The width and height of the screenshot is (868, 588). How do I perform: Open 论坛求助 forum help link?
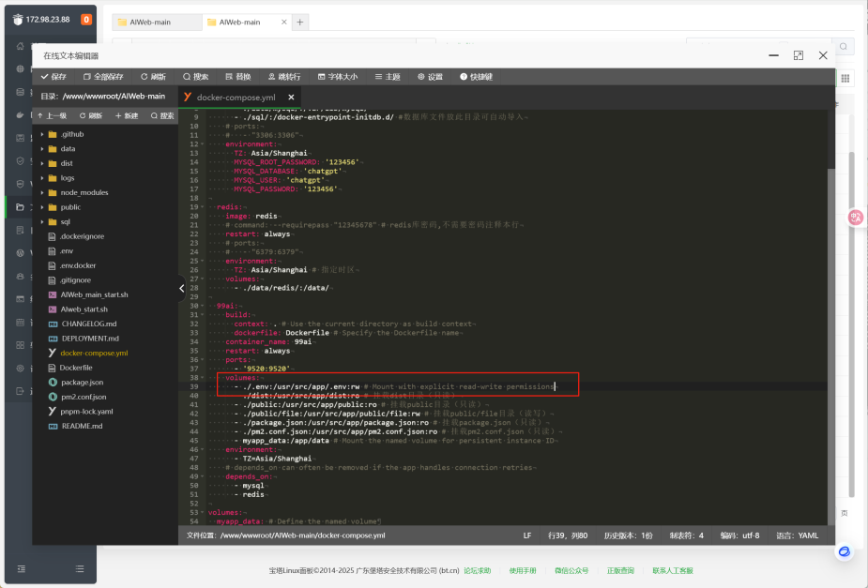(x=478, y=571)
